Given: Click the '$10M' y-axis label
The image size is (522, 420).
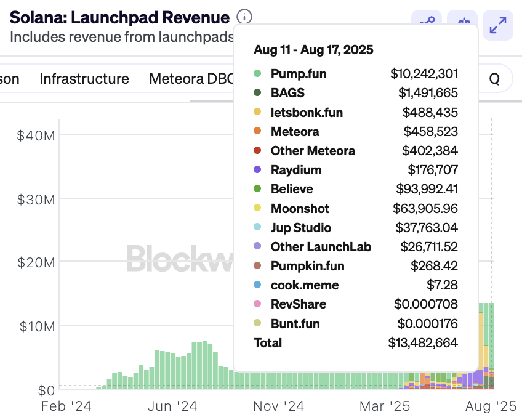Looking at the screenshot, I should [38, 327].
